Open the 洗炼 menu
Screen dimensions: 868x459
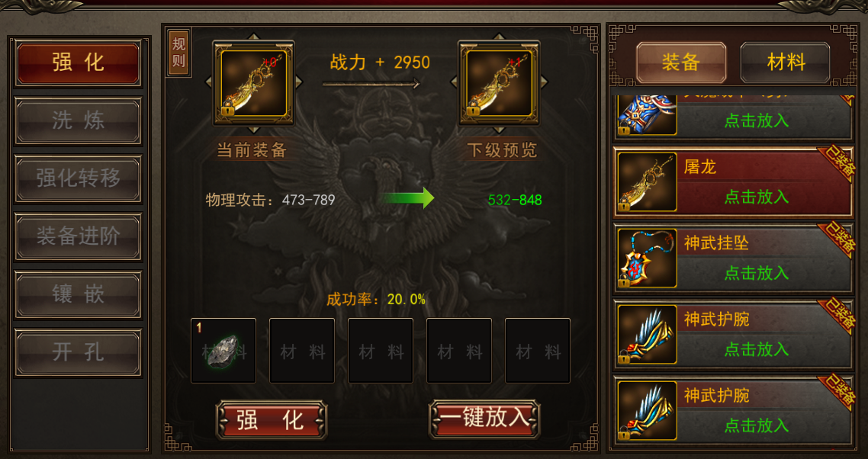point(78,120)
